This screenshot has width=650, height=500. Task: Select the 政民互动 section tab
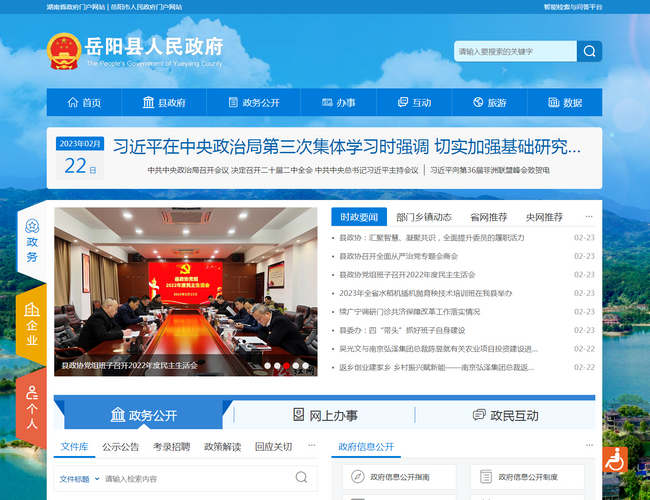click(x=505, y=415)
